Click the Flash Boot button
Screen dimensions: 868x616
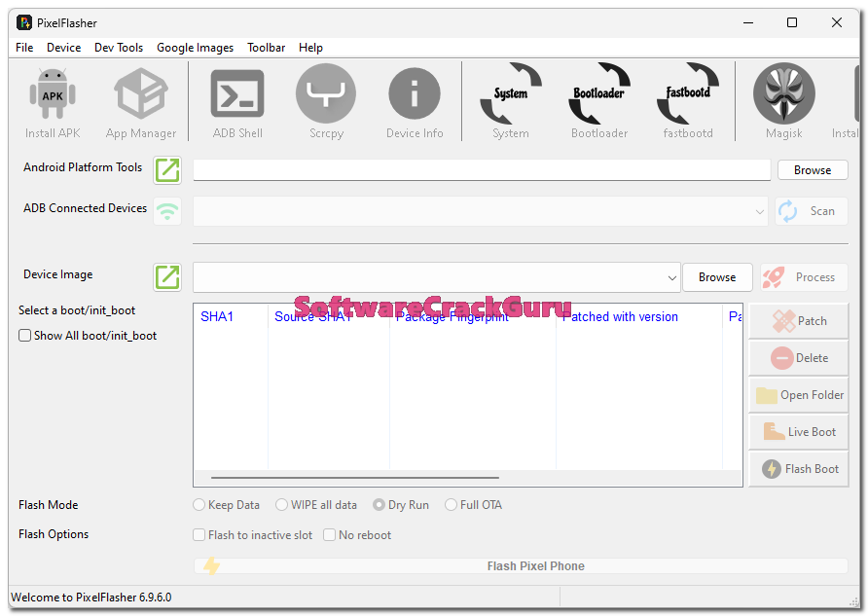[798, 469]
